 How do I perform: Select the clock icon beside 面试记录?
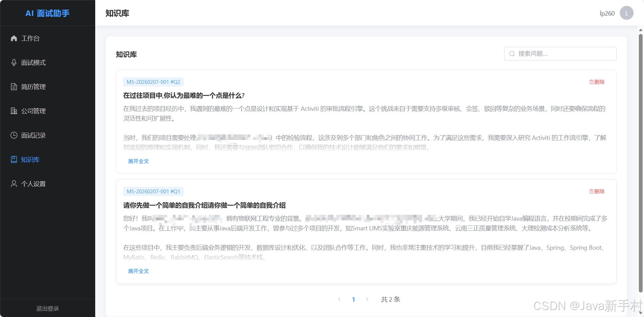(x=14, y=135)
